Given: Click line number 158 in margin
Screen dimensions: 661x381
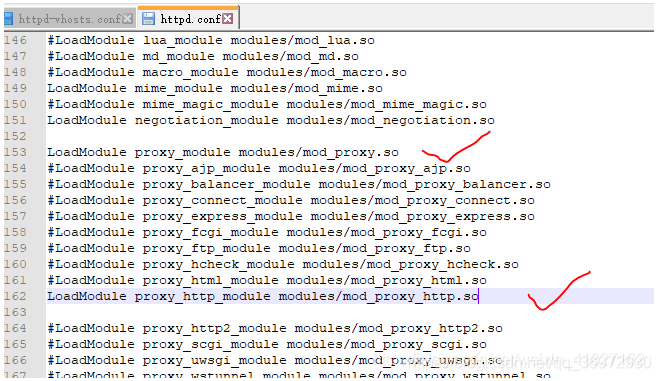Looking at the screenshot, I should click(16, 233).
